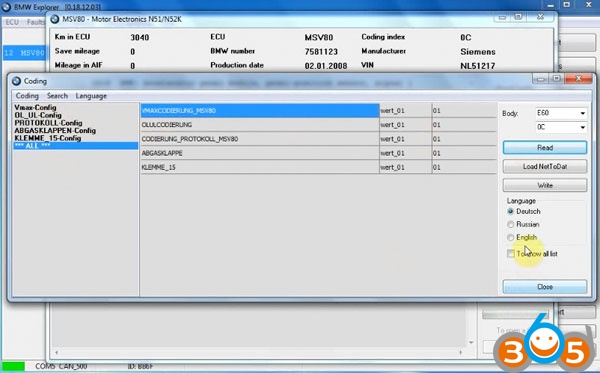Select the CODIERUNG_PROTOKOLL_MSV80 row
600x373 pixels.
(260, 139)
